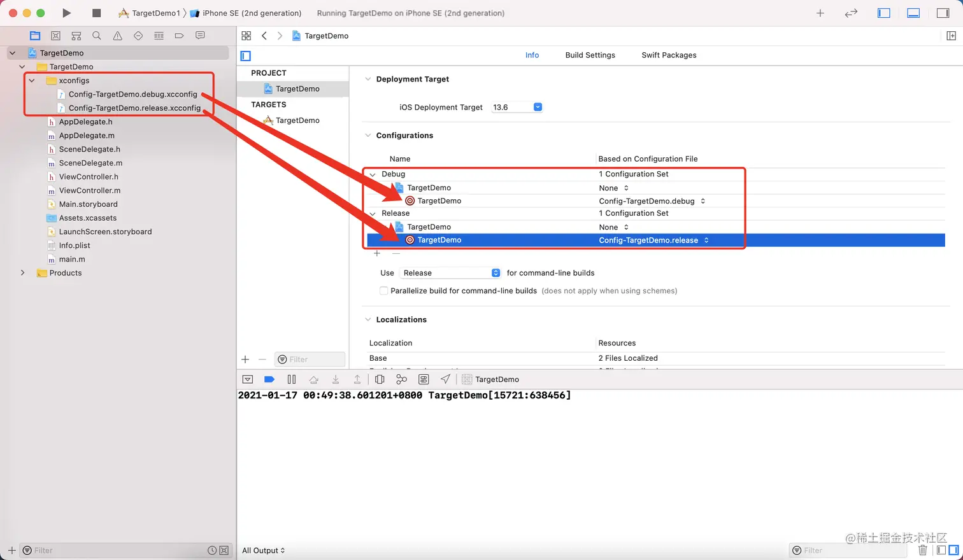Click the Step into button

coord(336,379)
